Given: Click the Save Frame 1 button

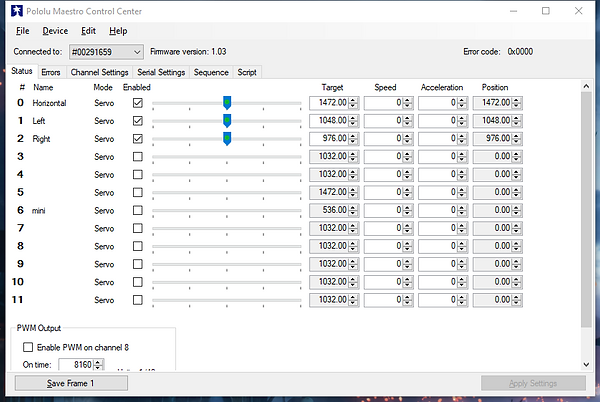Looking at the screenshot, I should click(x=71, y=383).
